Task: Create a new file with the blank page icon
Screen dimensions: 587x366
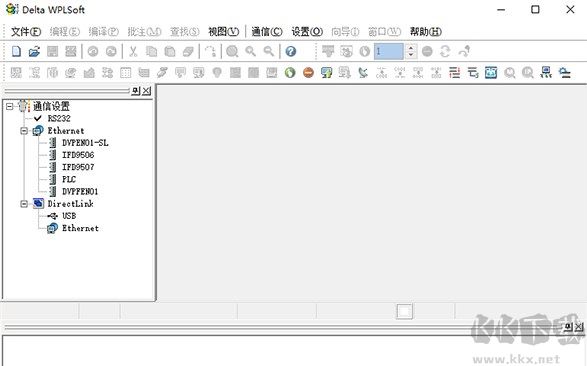Action: (16, 51)
